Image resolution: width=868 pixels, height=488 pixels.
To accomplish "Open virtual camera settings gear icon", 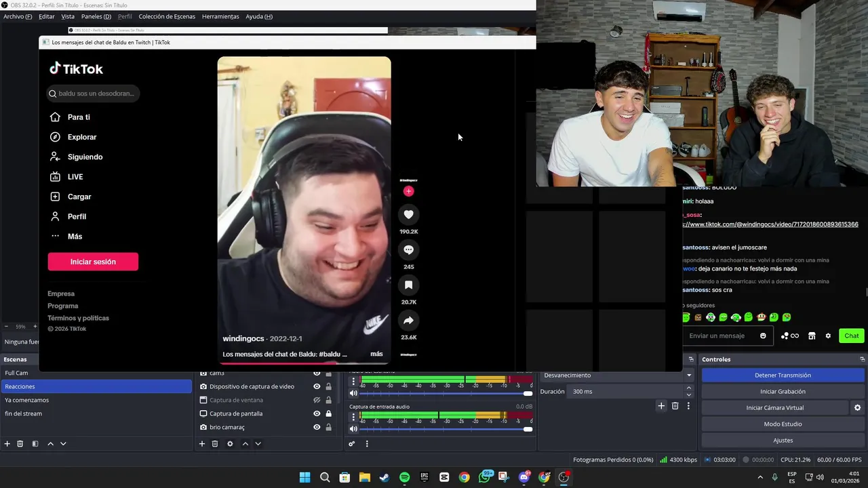I will (x=857, y=408).
